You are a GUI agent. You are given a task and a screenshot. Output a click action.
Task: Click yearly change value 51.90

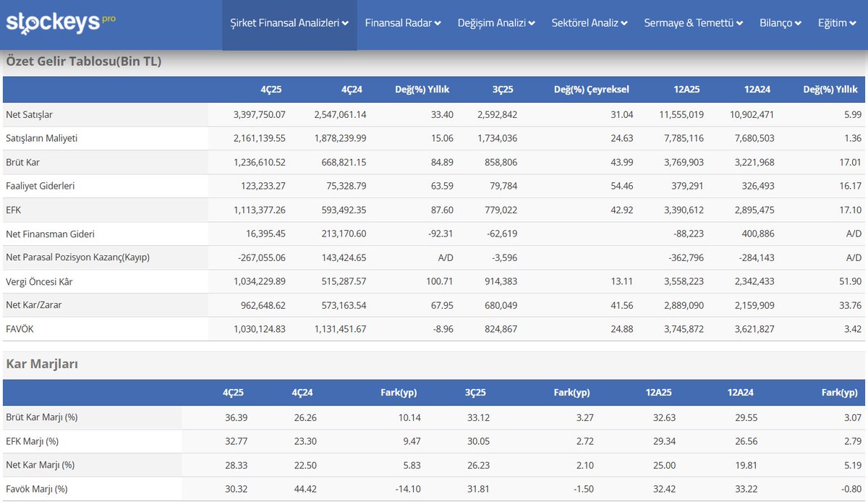click(850, 281)
